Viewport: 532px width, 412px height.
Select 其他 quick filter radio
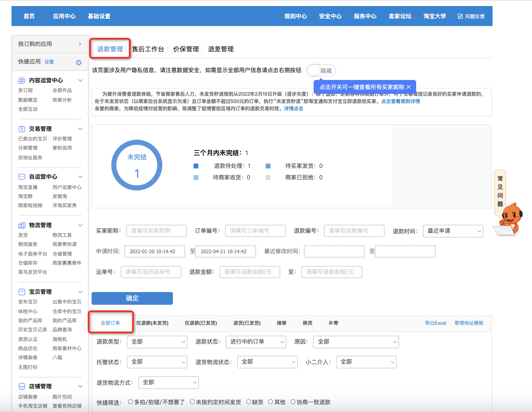271,402
